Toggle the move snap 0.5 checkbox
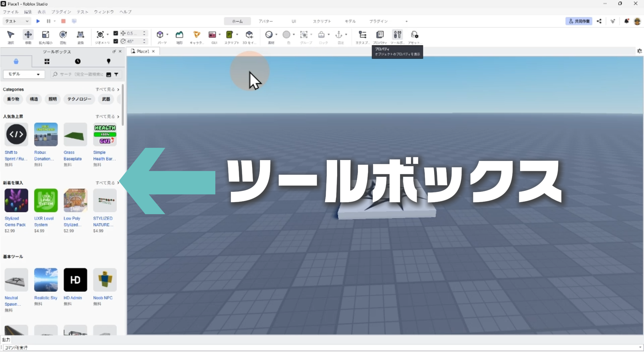 (x=116, y=33)
